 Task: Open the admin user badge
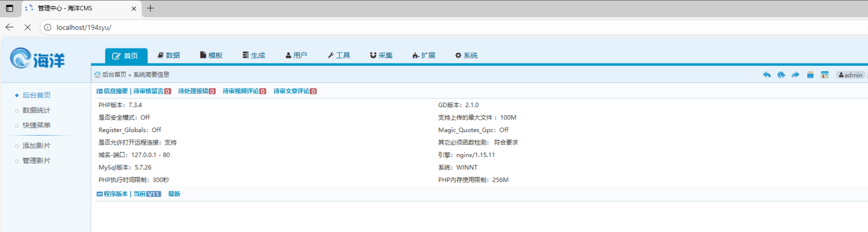[850, 75]
